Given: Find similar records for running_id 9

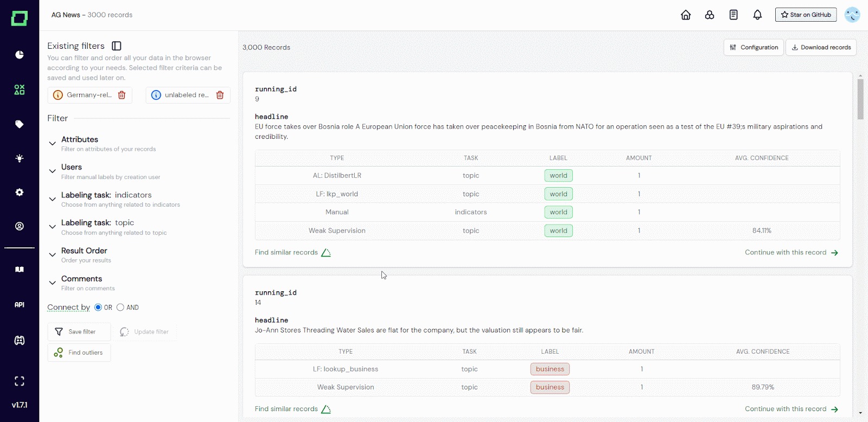Looking at the screenshot, I should 293,253.
